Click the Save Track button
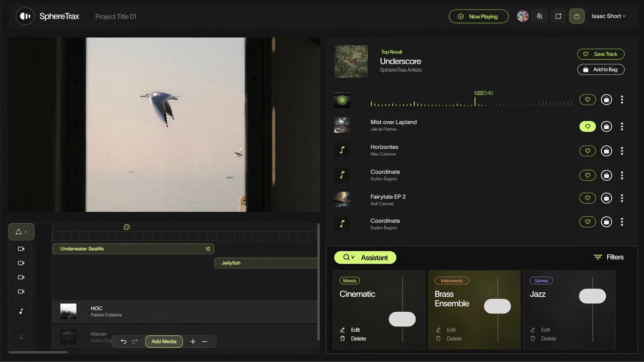The height and width of the screenshot is (362, 644). 601,54
